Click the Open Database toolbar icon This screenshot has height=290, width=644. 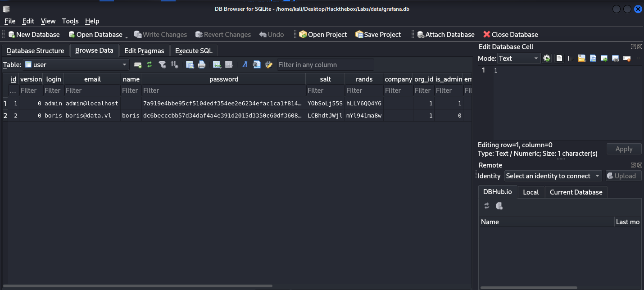[x=72, y=35]
